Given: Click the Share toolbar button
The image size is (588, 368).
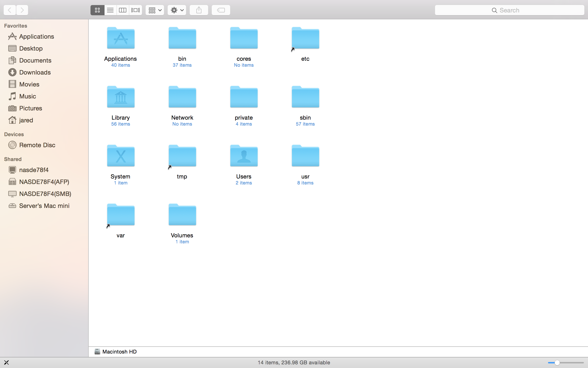Looking at the screenshot, I should pos(199,10).
